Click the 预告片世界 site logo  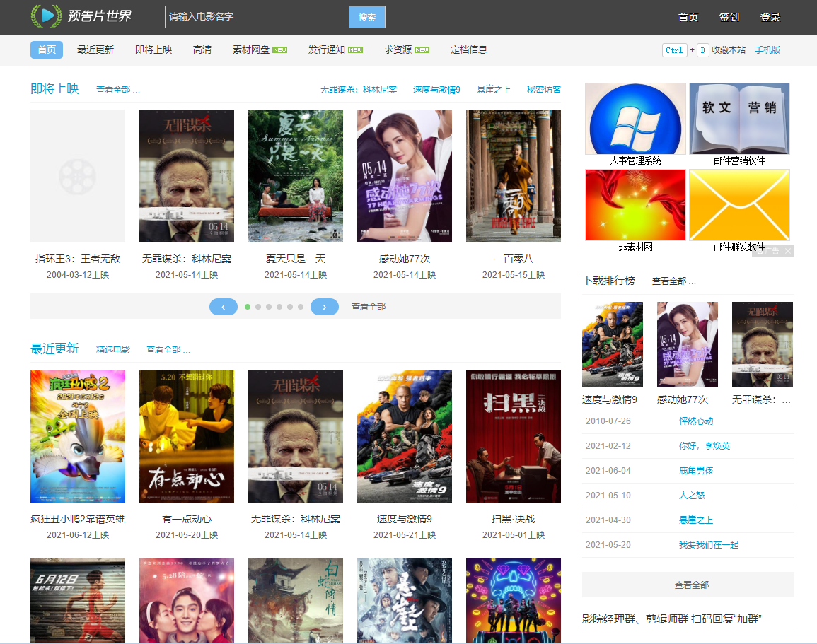(81, 16)
